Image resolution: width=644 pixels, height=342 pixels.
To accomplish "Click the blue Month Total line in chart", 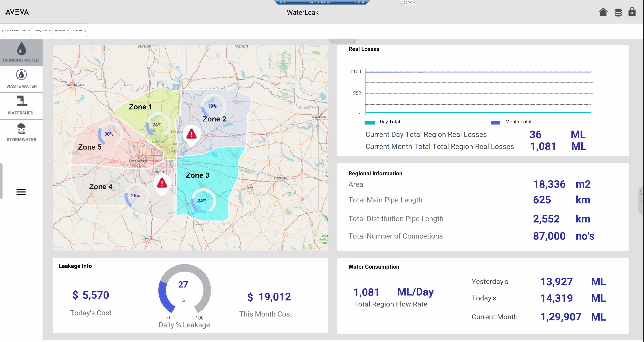I will pos(478,73).
